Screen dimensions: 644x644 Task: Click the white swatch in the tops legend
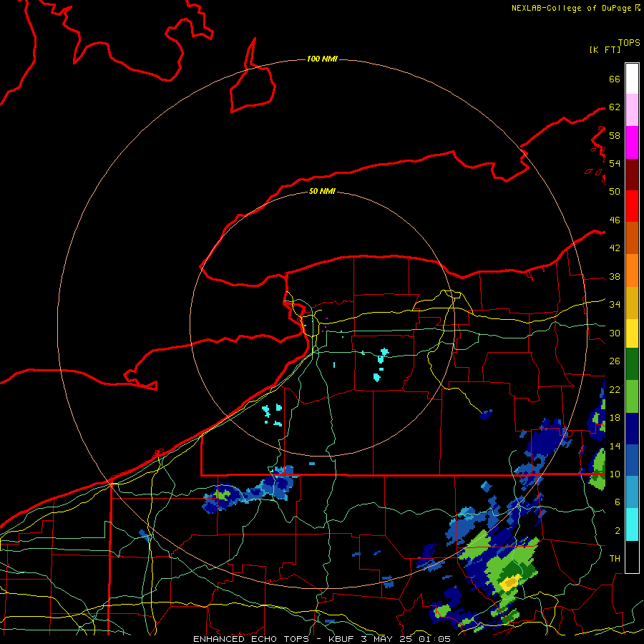(x=632, y=79)
